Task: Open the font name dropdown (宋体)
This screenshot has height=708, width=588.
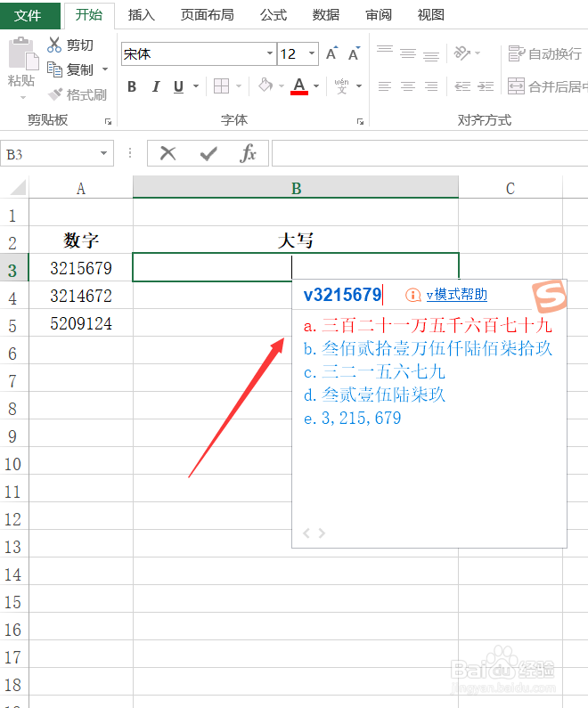Action: point(270,53)
